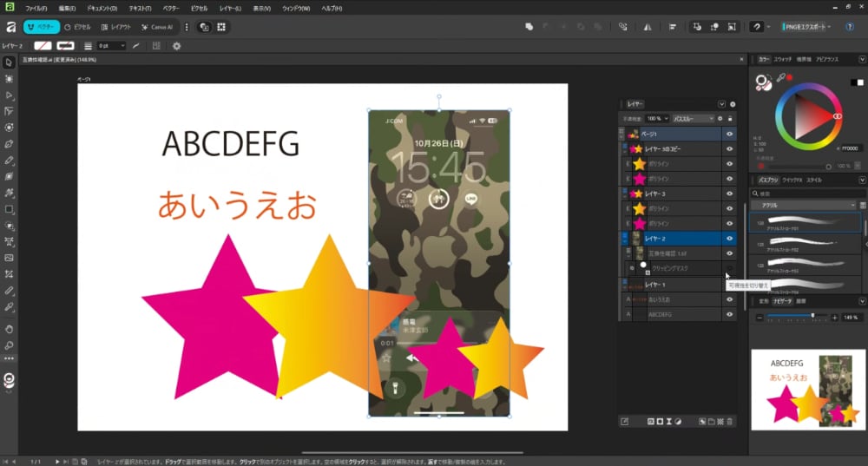Screen dimensions: 868x466
Task: Click the alignment icon in top toolbar
Action: click(x=673, y=27)
